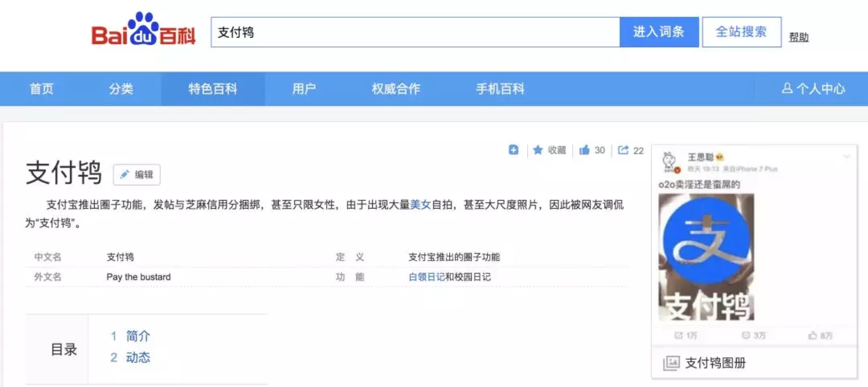Click the 目录 contents label
868x387 pixels.
click(x=64, y=349)
